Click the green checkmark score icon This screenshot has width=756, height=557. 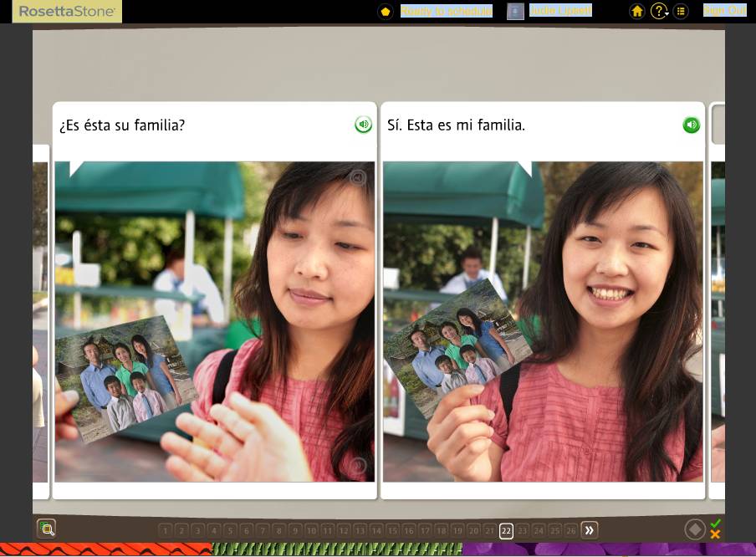[715, 524]
